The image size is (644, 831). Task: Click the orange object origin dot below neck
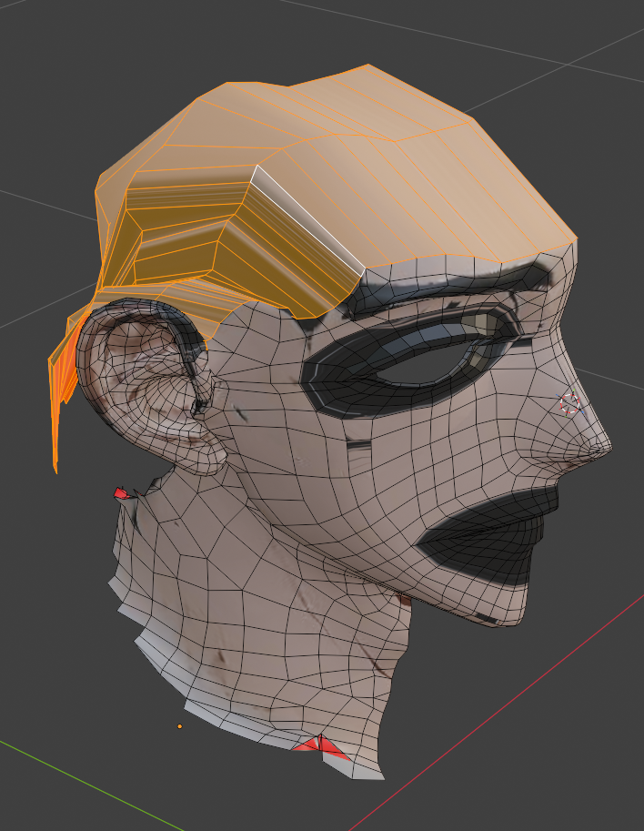point(179,726)
